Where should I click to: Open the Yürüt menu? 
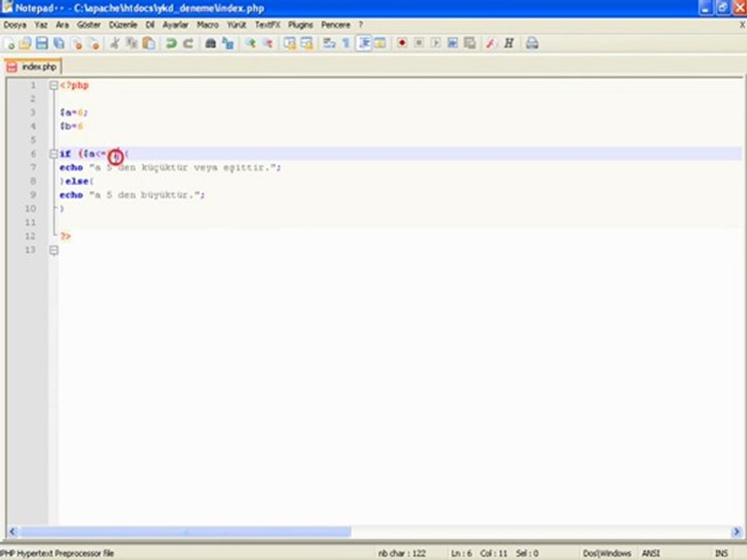[237, 25]
